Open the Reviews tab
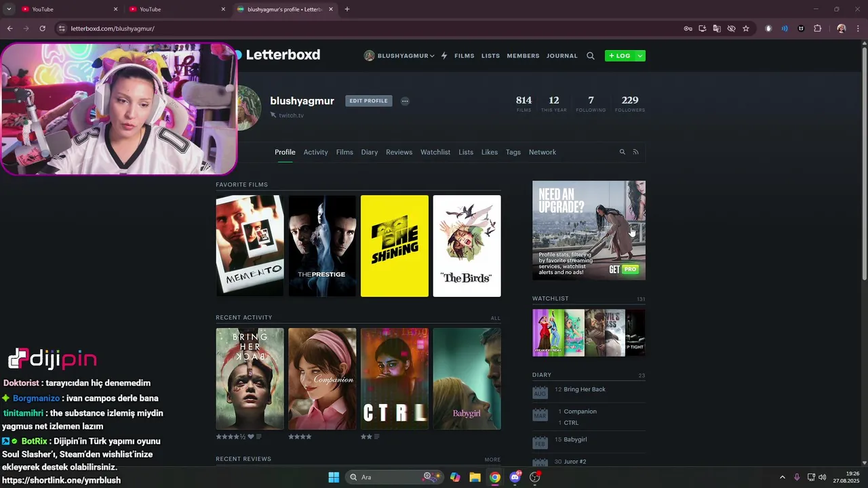Screen dimensions: 868x488 399,152
